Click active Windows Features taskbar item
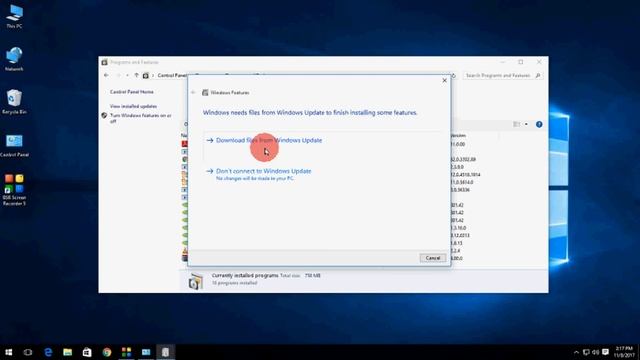 click(165, 352)
